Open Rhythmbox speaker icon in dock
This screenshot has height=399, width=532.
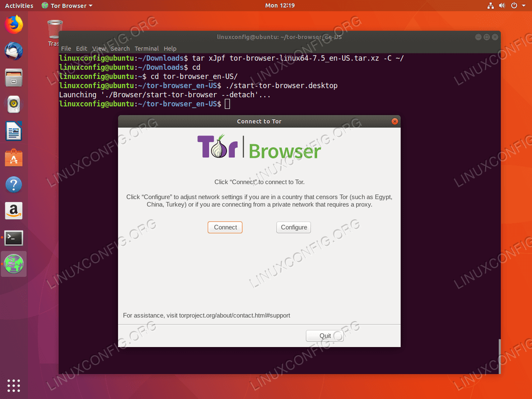(x=14, y=104)
